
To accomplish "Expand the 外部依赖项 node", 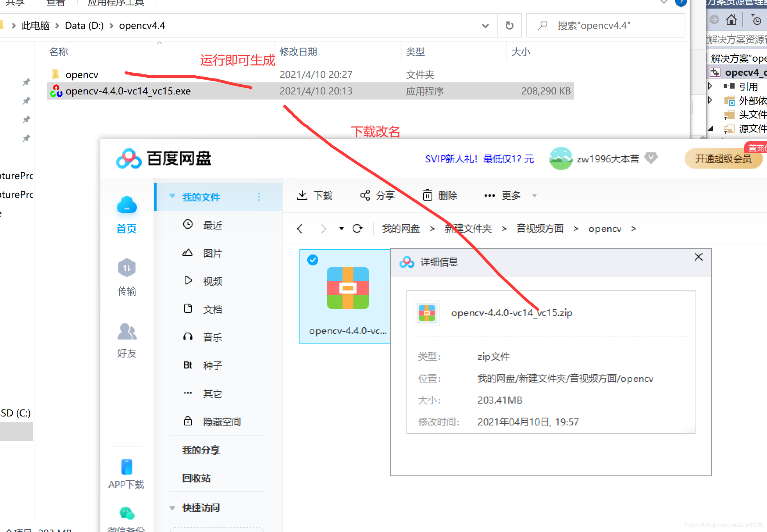I will [x=710, y=100].
